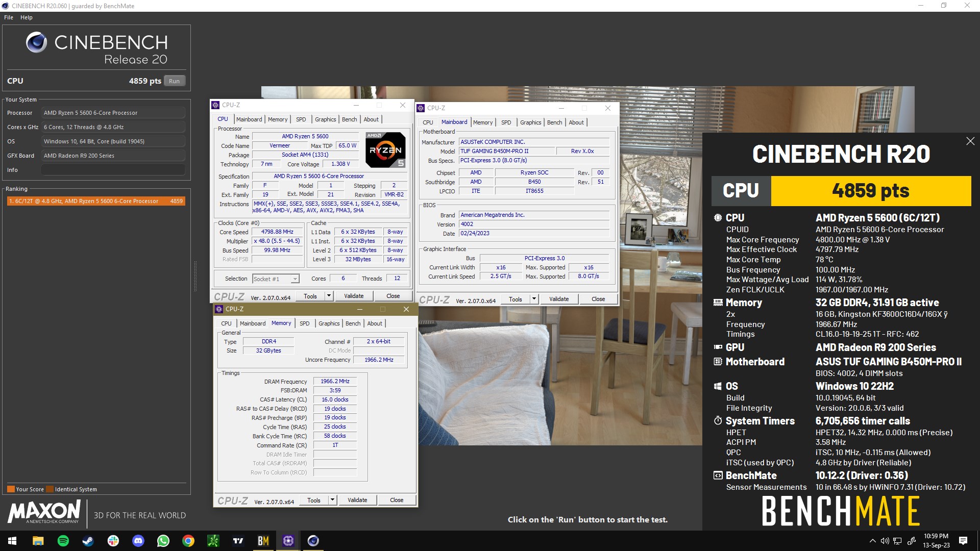
Task: Click the Ryzen 5 logo in CPU-Z
Action: pos(386,150)
